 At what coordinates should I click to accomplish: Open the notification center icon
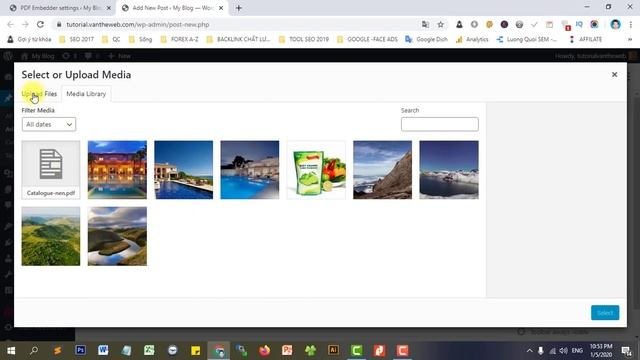(627, 351)
